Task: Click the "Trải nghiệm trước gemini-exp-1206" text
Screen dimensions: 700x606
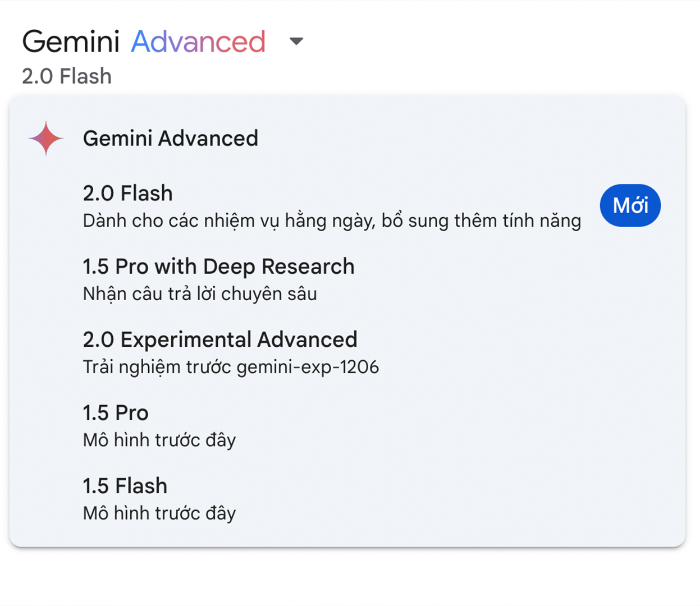Action: point(231,367)
